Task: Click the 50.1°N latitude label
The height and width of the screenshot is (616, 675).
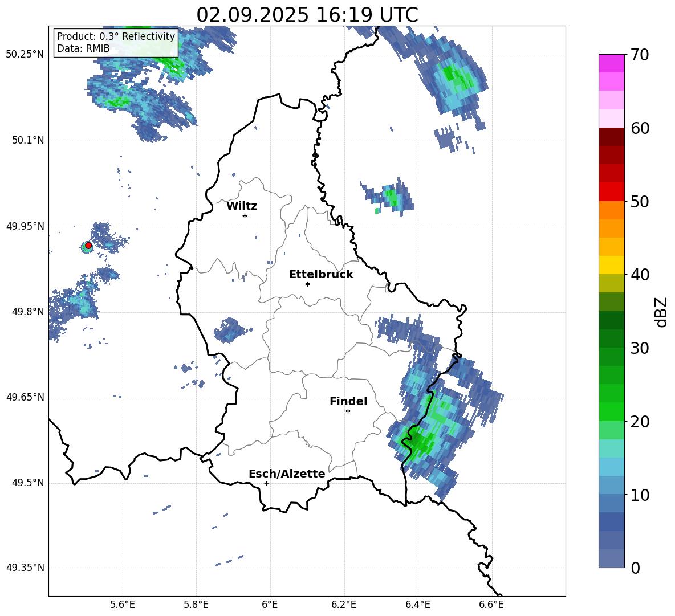Action: (x=28, y=141)
